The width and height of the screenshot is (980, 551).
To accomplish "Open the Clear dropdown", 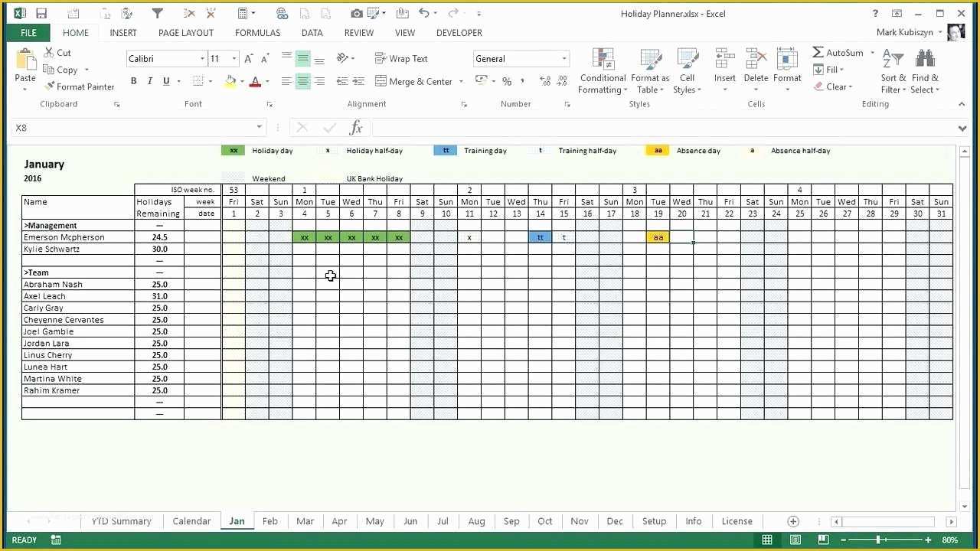I will tap(831, 86).
